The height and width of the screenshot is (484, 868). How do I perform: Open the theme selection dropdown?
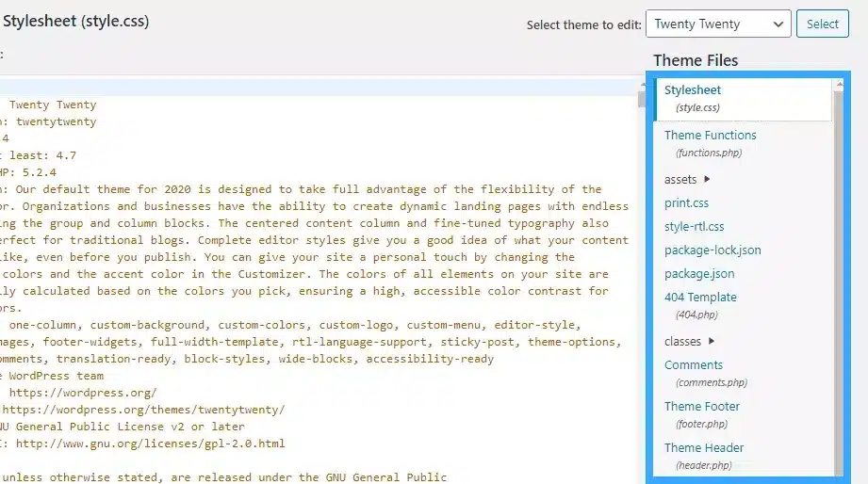pyautogui.click(x=717, y=24)
